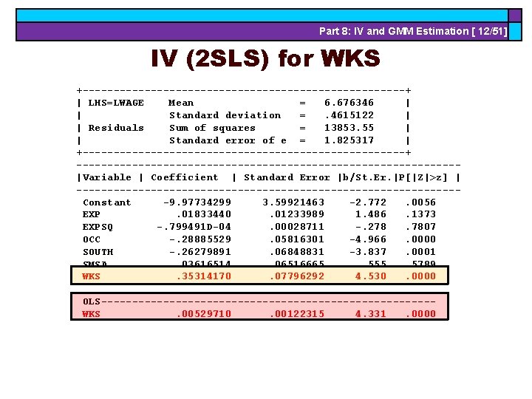Viewport: 532px width, 399px height.
Task: Click the standard deviation value .4615122
Action: (349, 115)
